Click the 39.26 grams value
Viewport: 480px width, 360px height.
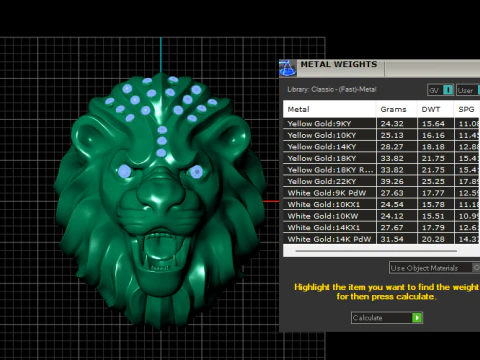[392, 181]
